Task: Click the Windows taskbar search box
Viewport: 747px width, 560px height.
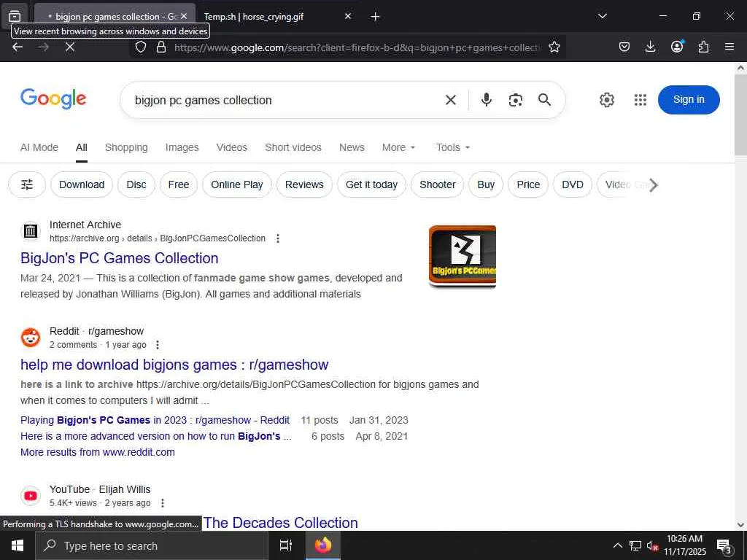Action: [152, 545]
